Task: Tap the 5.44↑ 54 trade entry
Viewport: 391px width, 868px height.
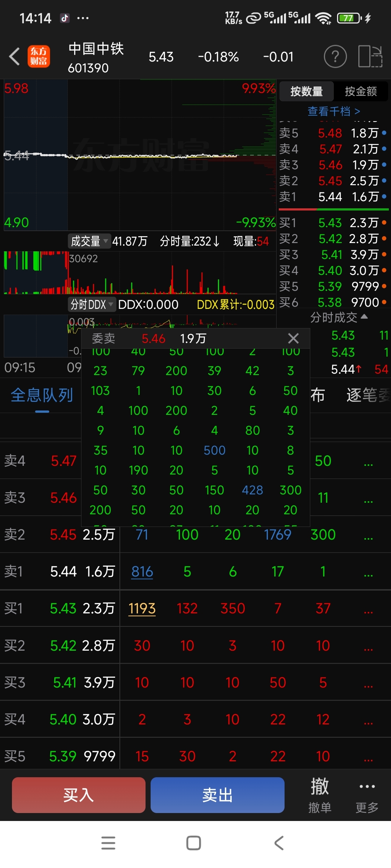Action: pyautogui.click(x=360, y=369)
